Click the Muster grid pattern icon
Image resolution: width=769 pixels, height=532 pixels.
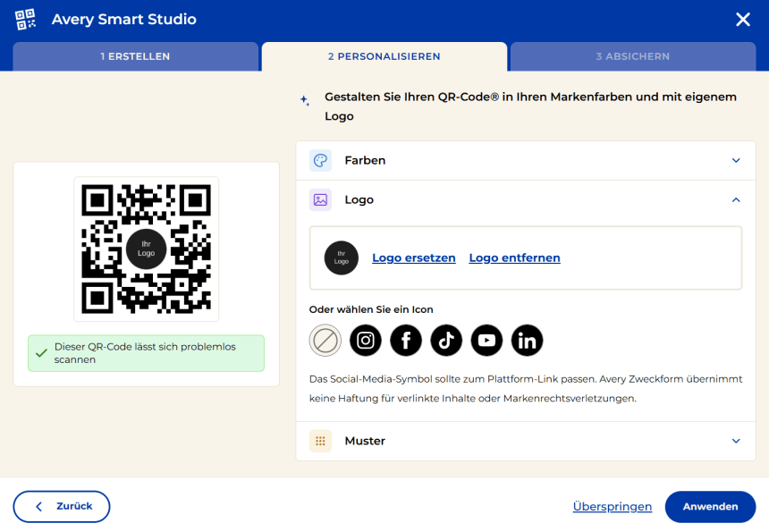[x=320, y=441]
